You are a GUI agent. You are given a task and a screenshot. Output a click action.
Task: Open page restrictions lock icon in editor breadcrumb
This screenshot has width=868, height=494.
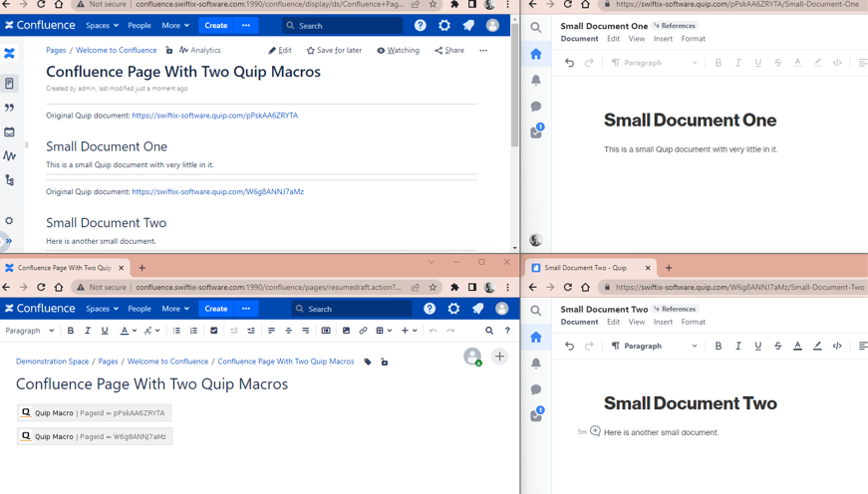(x=385, y=362)
